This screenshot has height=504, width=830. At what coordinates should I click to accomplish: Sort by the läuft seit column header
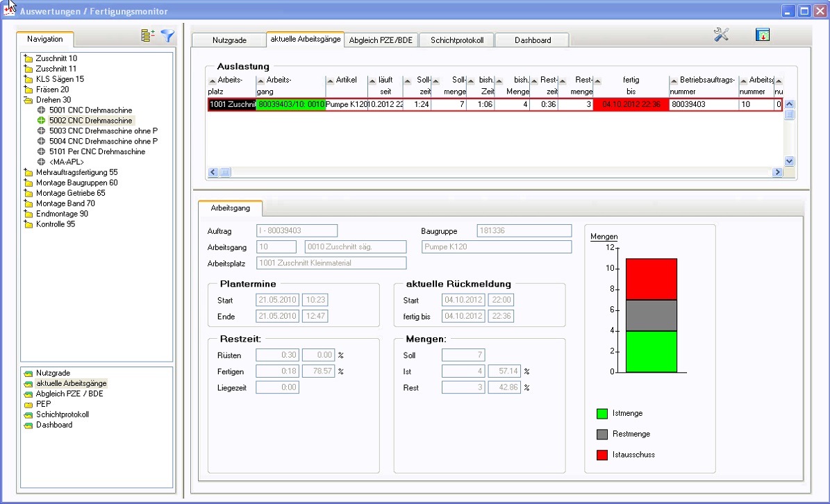tap(385, 85)
